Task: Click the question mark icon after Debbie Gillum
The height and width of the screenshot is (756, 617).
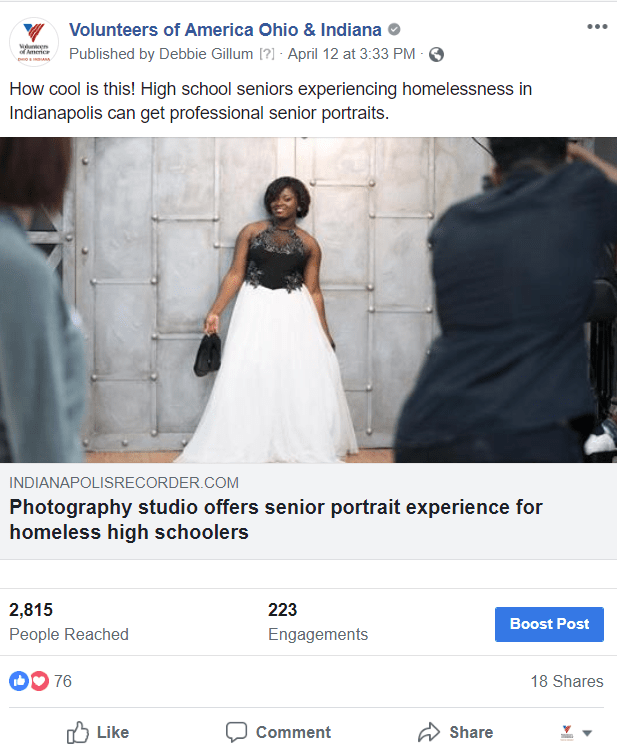Action: tap(267, 54)
